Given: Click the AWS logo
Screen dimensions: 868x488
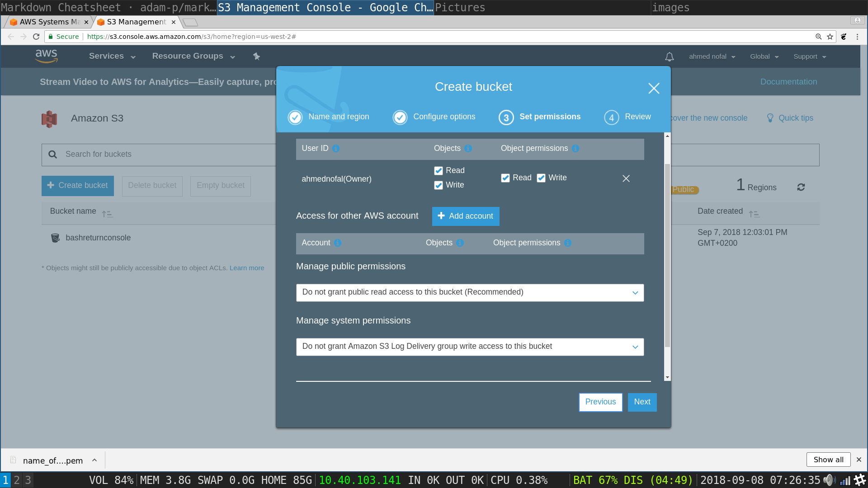Looking at the screenshot, I should tap(46, 56).
